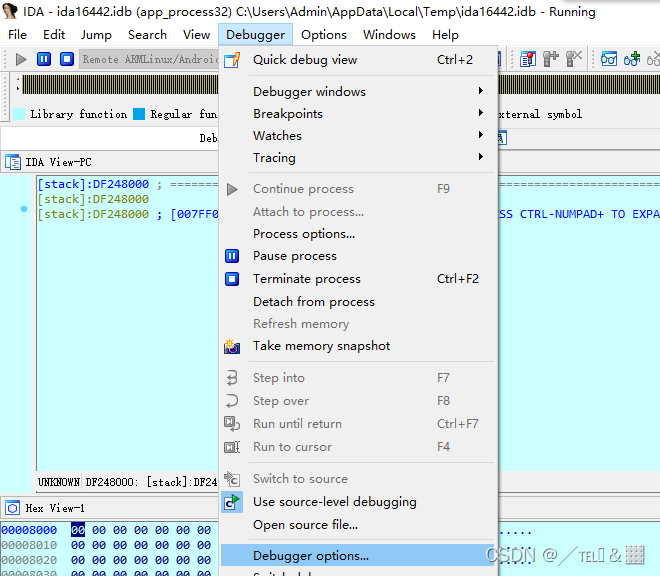Expand the Watches submenu
The image size is (660, 576).
(480, 135)
